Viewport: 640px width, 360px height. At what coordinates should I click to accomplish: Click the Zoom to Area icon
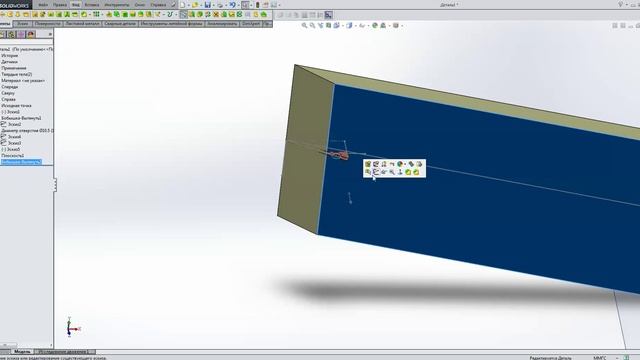coord(312,25)
